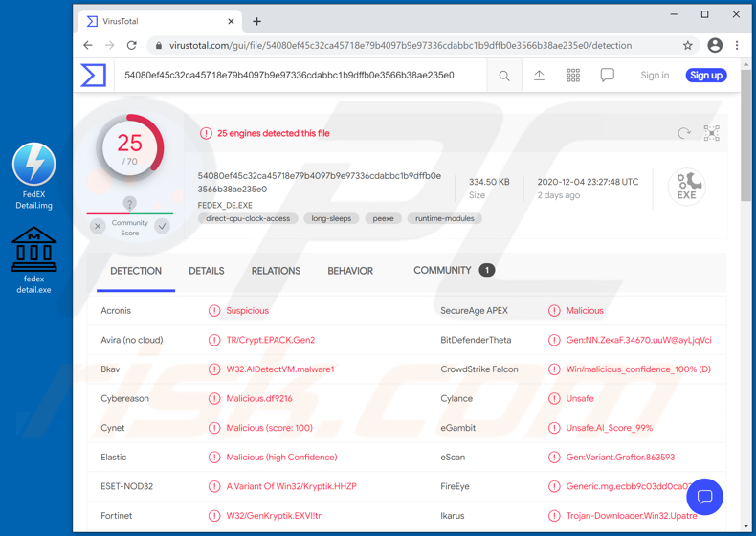Click the hash search input field
The image size is (756, 536).
click(x=300, y=76)
